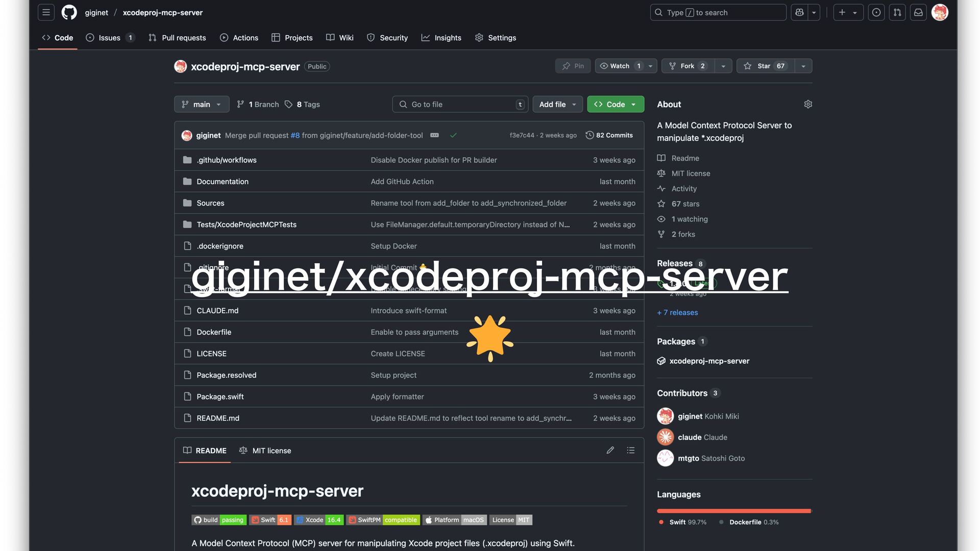Screen dimensions: 980x551
Task: Expand the Fork options dropdown arrow
Action: coord(723,66)
